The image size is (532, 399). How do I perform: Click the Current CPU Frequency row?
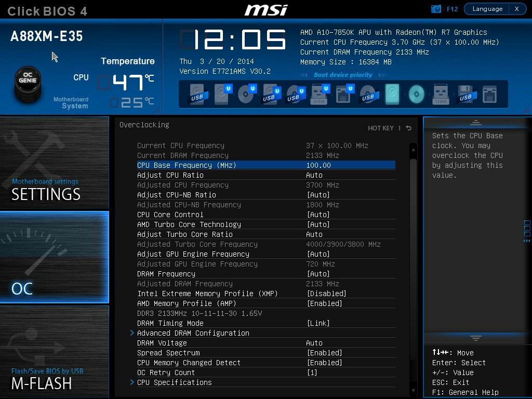click(x=266, y=145)
